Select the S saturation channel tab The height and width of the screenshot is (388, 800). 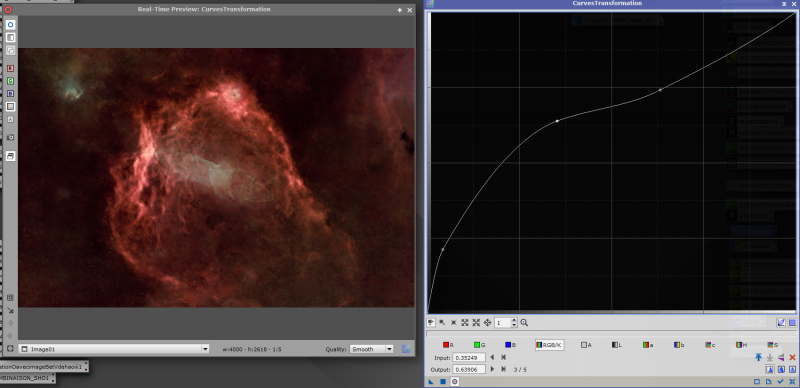coord(772,345)
